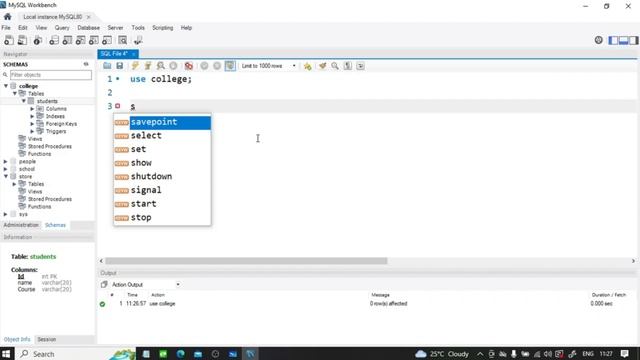
Task: Click the create new stored procedure icon
Action: pyautogui.click(x=94, y=40)
